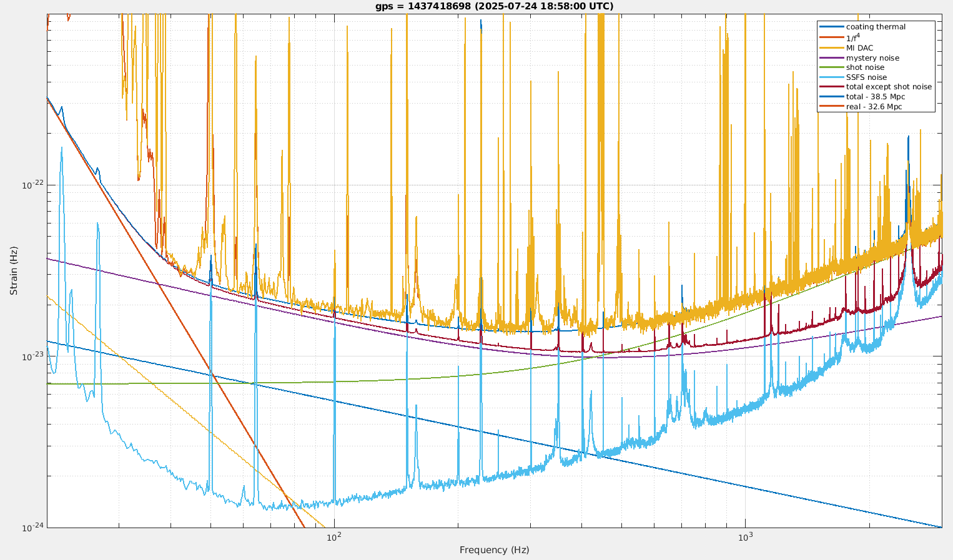Select the '1/f^4' legend label

(853, 37)
